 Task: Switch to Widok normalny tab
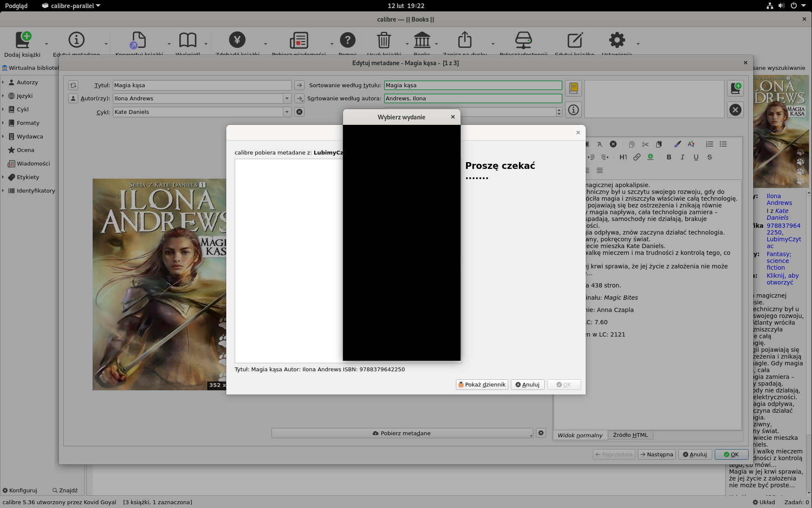tap(580, 435)
